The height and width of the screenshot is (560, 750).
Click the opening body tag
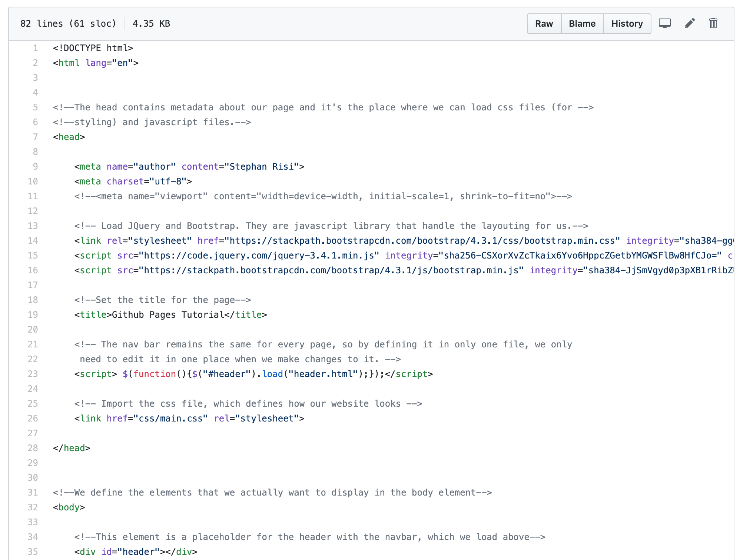point(69,507)
